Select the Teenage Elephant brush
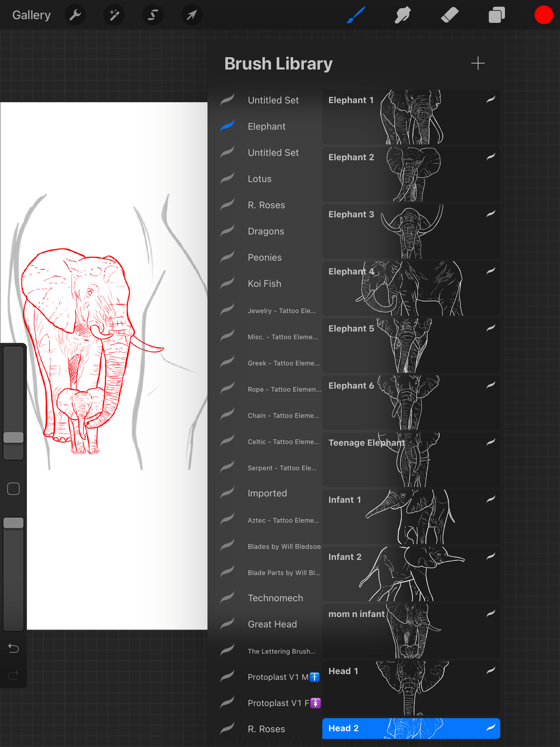The image size is (560, 747). 411,460
